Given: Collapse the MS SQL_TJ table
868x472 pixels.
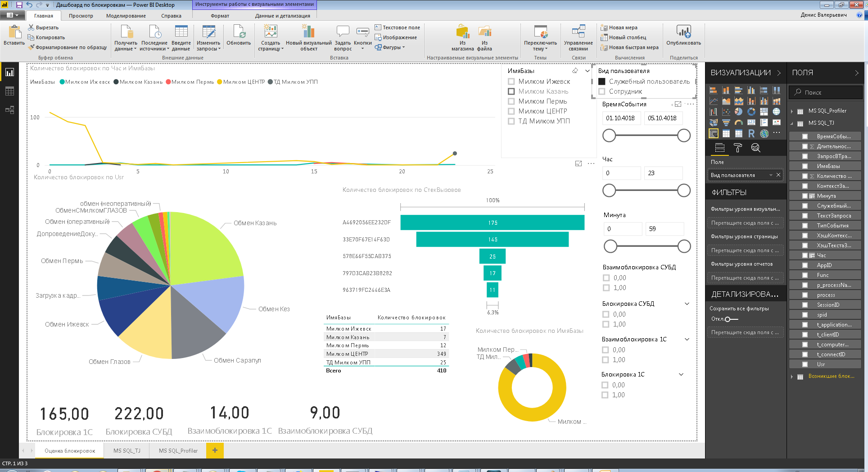Looking at the screenshot, I should [x=792, y=123].
